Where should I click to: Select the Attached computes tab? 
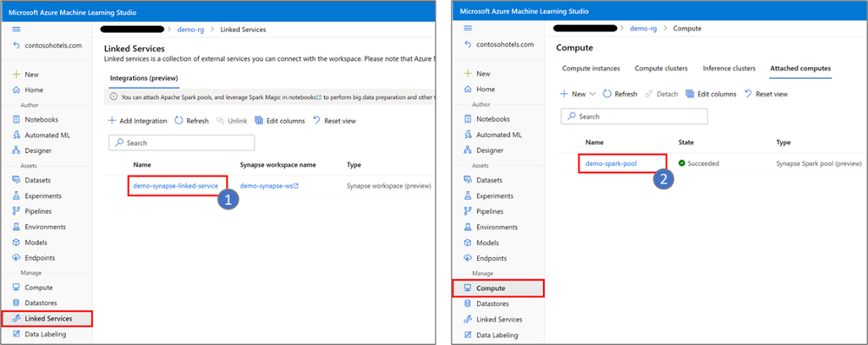(x=800, y=69)
